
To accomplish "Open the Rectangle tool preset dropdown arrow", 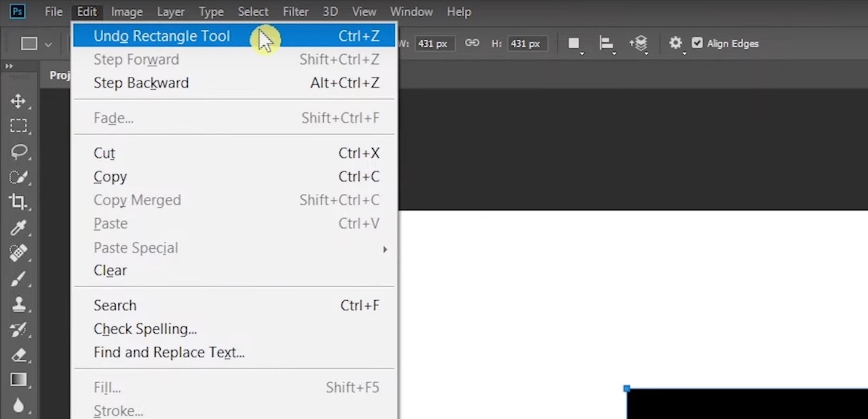I will tap(48, 45).
